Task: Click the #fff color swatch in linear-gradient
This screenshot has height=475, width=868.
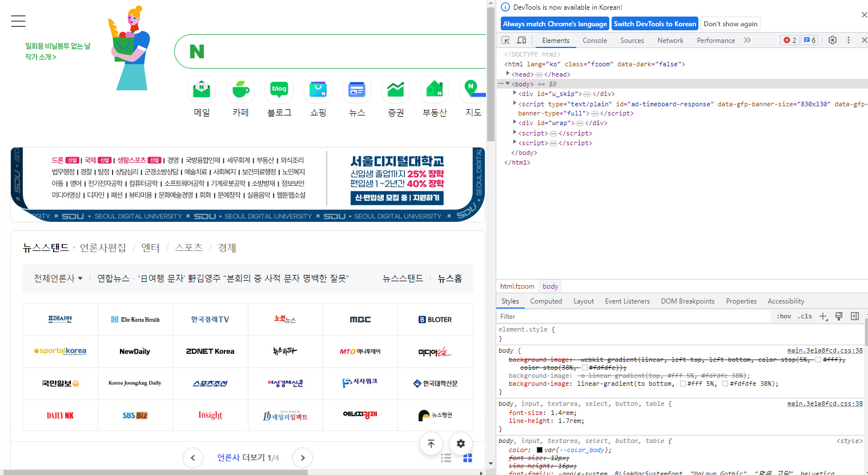Action: 683,384
